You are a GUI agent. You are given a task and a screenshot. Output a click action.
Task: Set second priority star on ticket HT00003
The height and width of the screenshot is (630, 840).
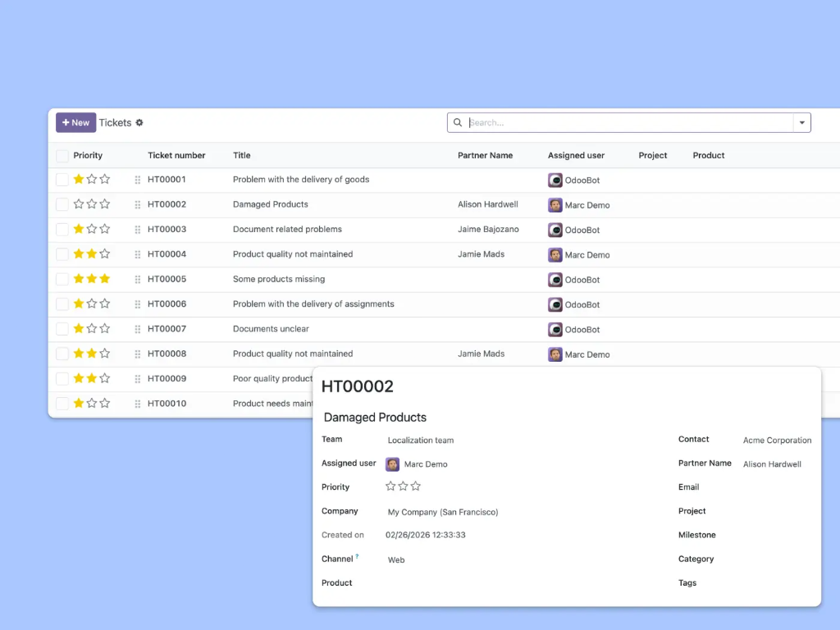(92, 229)
